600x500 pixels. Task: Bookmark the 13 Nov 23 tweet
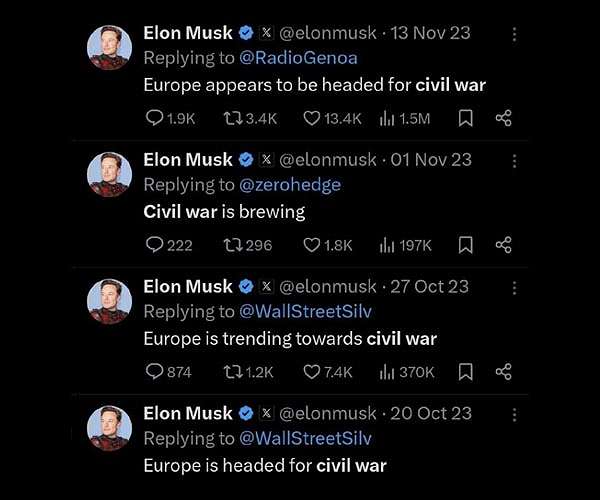(465, 118)
